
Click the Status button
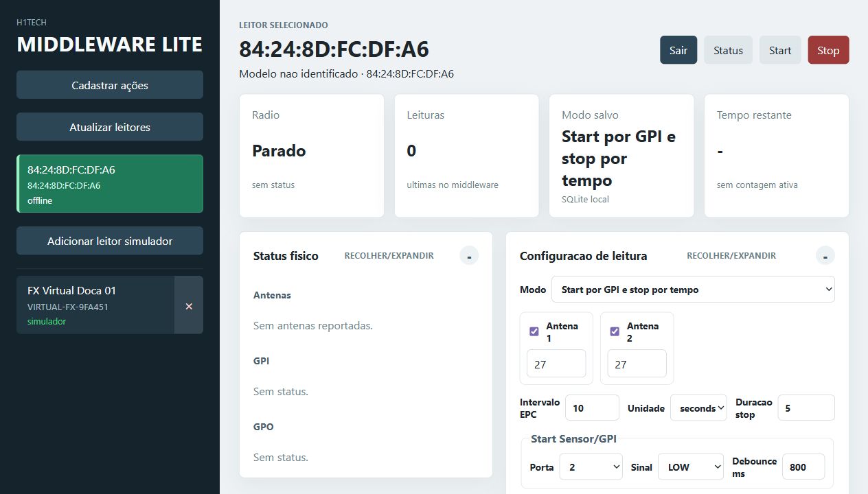coord(728,50)
